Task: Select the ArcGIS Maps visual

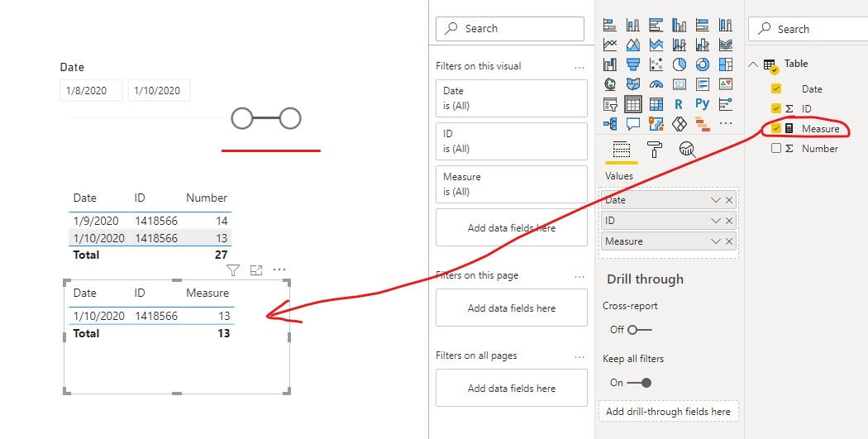Action: coord(656,123)
